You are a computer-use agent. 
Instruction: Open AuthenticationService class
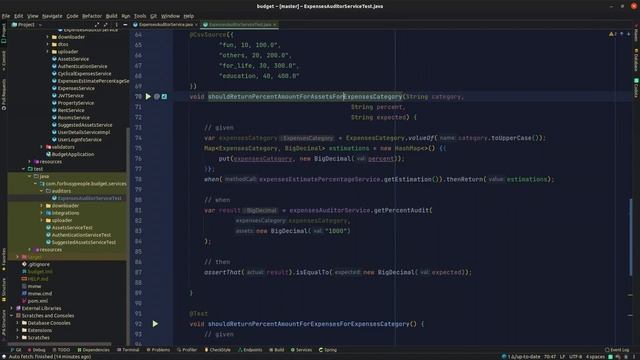80,66
